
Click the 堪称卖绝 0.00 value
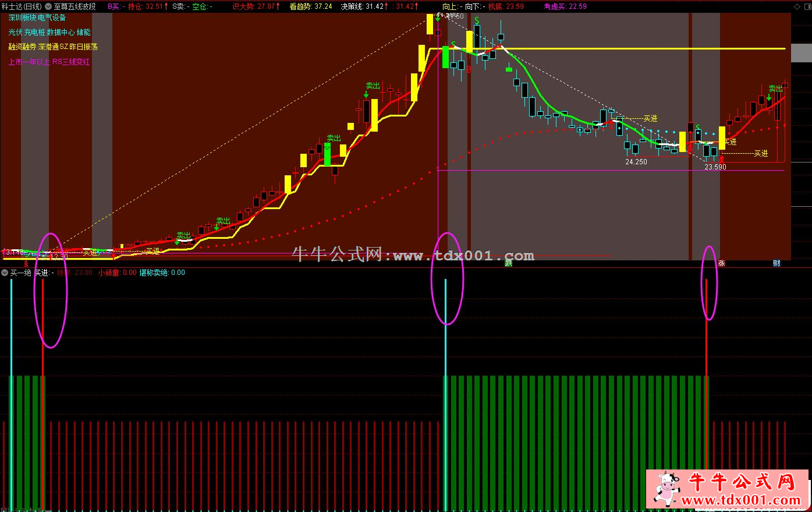pos(162,273)
